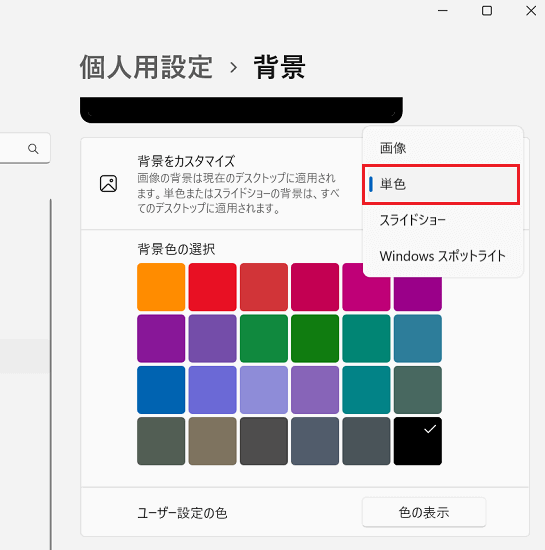
Task: Select the royal blue color swatch
Action: 161,390
